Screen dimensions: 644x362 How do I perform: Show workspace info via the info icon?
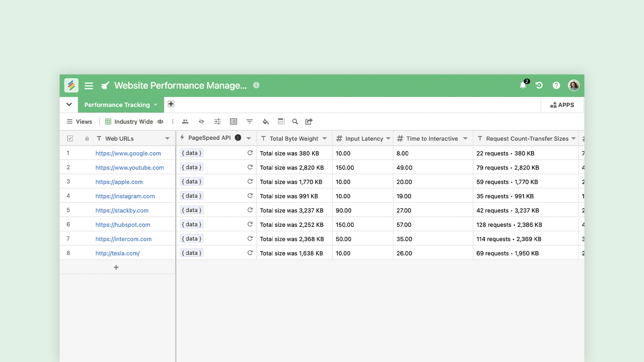click(x=257, y=85)
